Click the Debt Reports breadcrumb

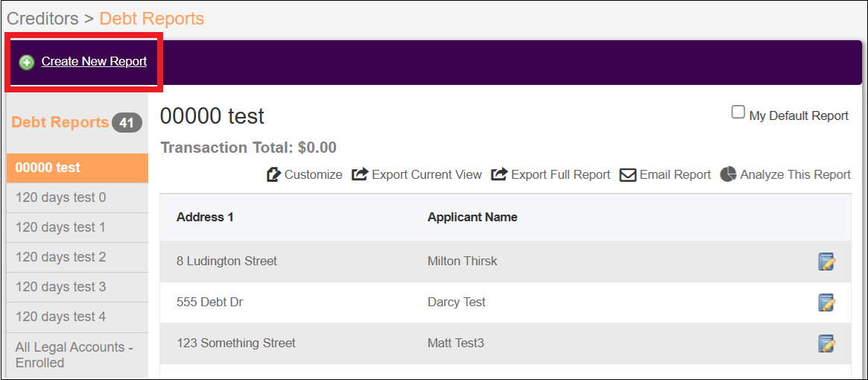point(152,19)
